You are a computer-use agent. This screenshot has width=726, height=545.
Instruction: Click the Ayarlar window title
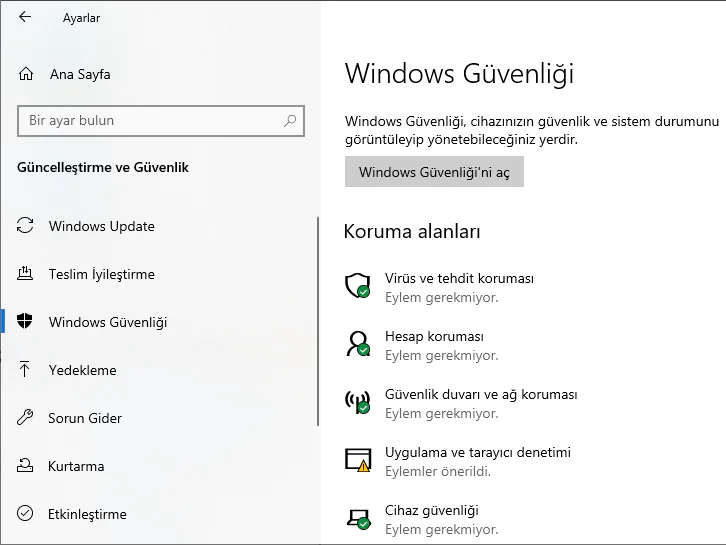pos(81,18)
